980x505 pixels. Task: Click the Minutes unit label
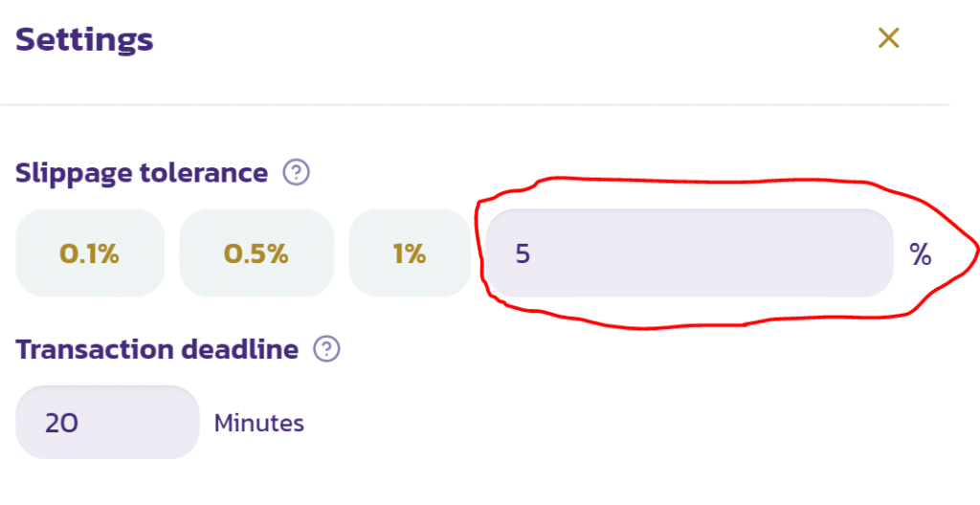(x=258, y=423)
